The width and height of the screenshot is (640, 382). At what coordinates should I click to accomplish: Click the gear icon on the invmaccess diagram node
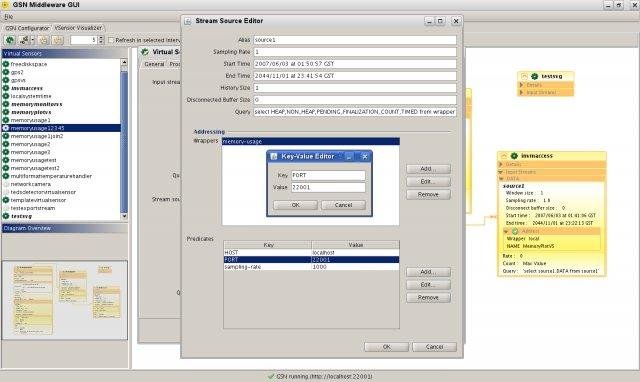(x=514, y=155)
